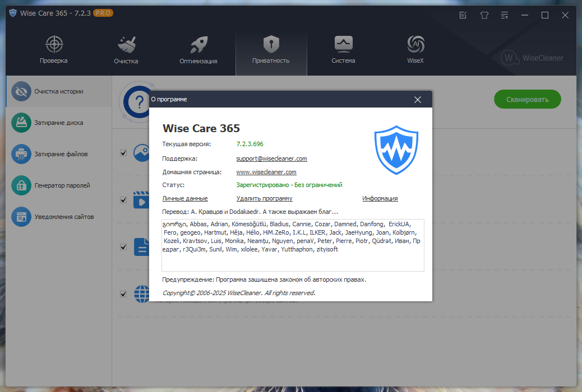The height and width of the screenshot is (392, 582).
Task: Click the Затирание диска sidebar icon
Action: (x=21, y=123)
